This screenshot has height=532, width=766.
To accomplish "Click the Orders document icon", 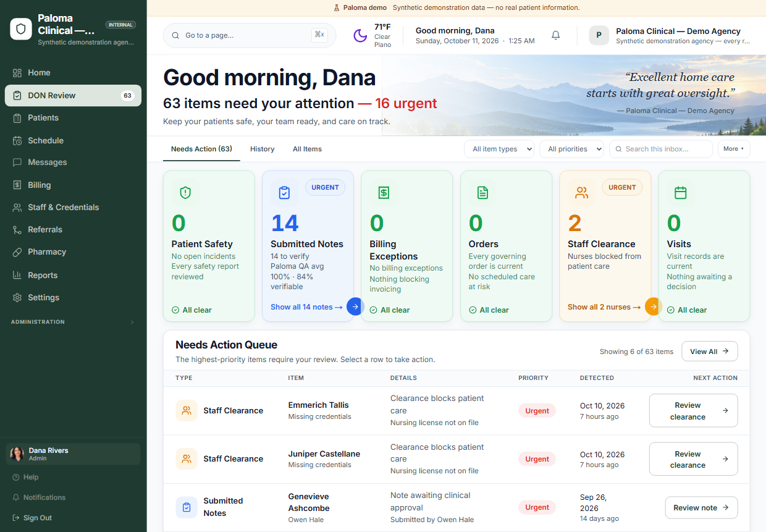I will pyautogui.click(x=482, y=193).
